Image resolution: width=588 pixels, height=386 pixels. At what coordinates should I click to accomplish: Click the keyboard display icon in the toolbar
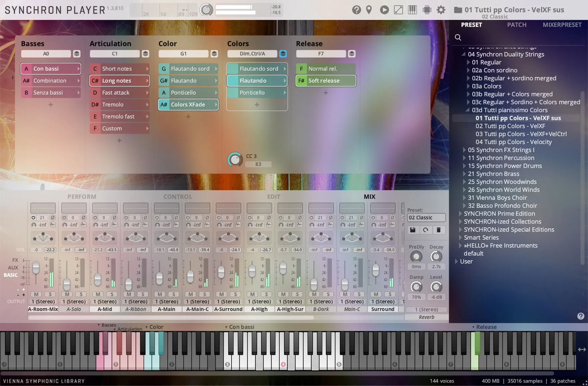pyautogui.click(x=412, y=10)
